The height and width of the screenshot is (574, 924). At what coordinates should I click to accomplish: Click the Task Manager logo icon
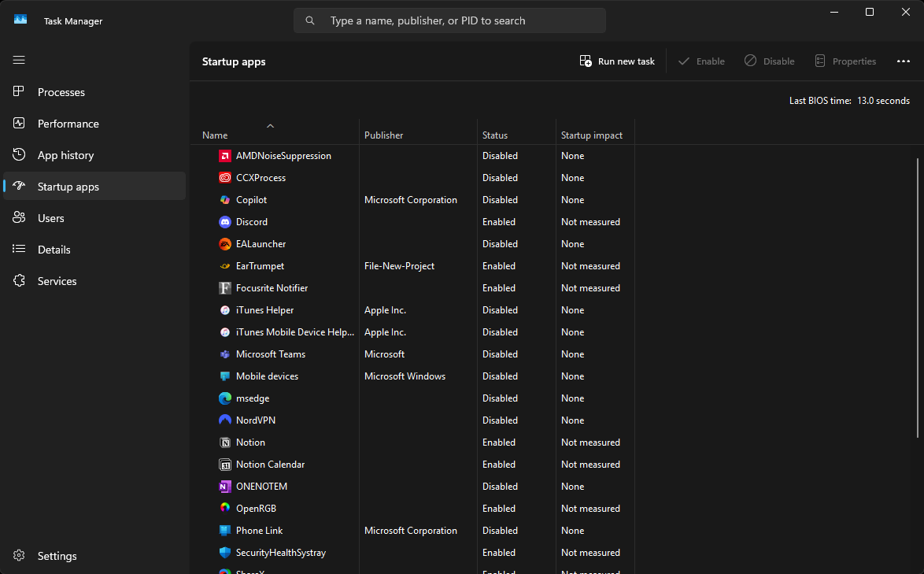pyautogui.click(x=20, y=20)
